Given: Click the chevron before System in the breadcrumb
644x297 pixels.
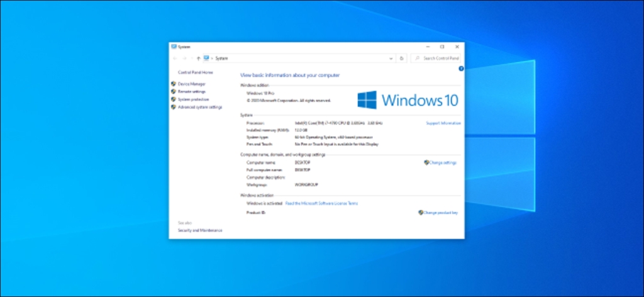Looking at the screenshot, I should [212, 59].
